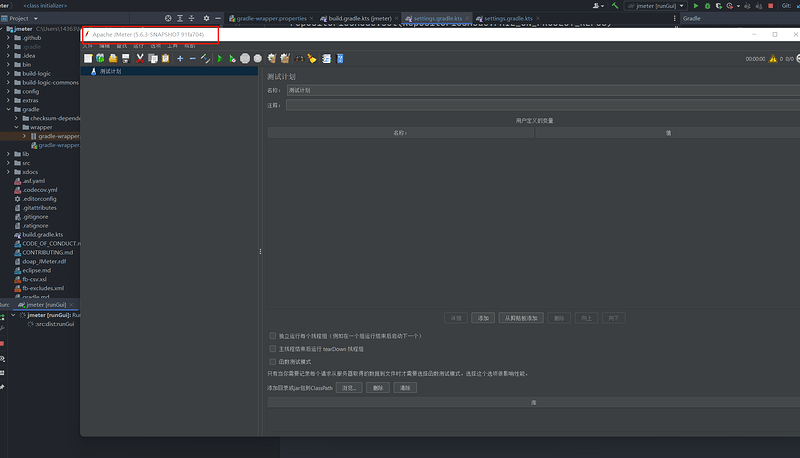This screenshot has height=458, width=800.
Task: Click the green hammer Build icon in IntelliJ
Action: pos(615,6)
